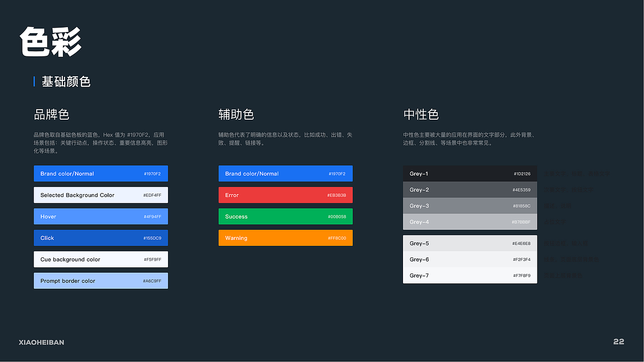Choose the Prompt border color swatch
The image size is (644, 362).
click(x=101, y=281)
